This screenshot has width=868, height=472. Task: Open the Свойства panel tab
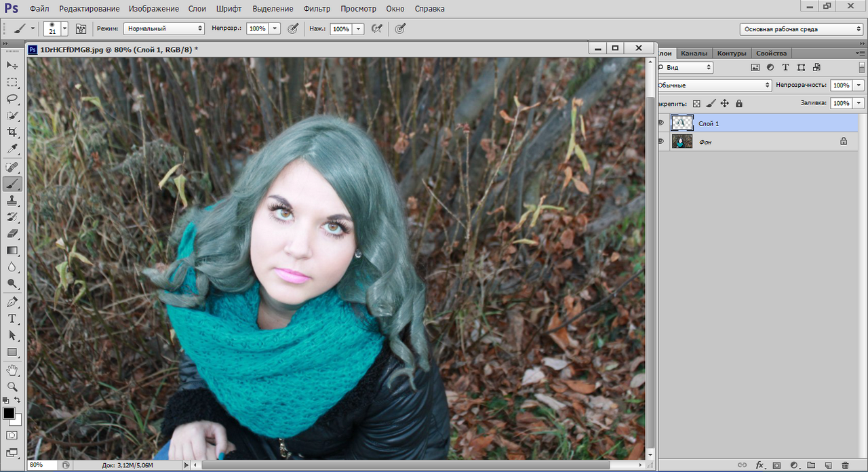click(771, 53)
